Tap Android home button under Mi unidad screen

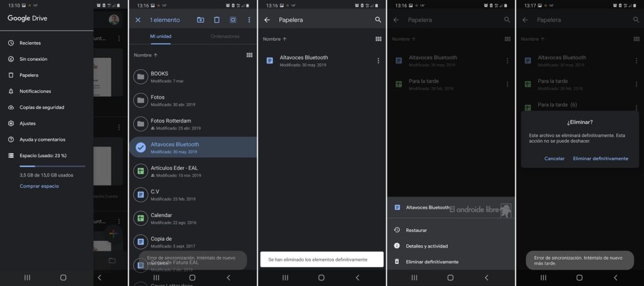point(192,277)
